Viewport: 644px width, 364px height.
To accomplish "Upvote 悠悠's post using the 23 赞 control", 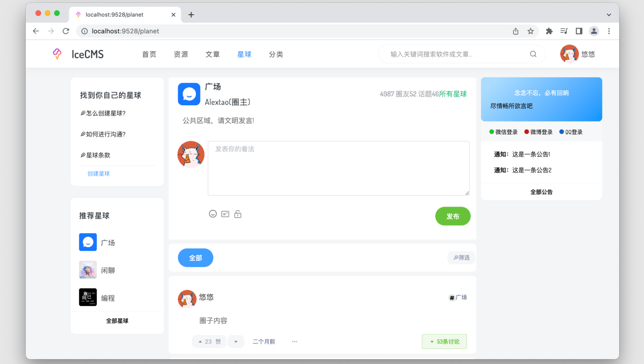I will [209, 341].
